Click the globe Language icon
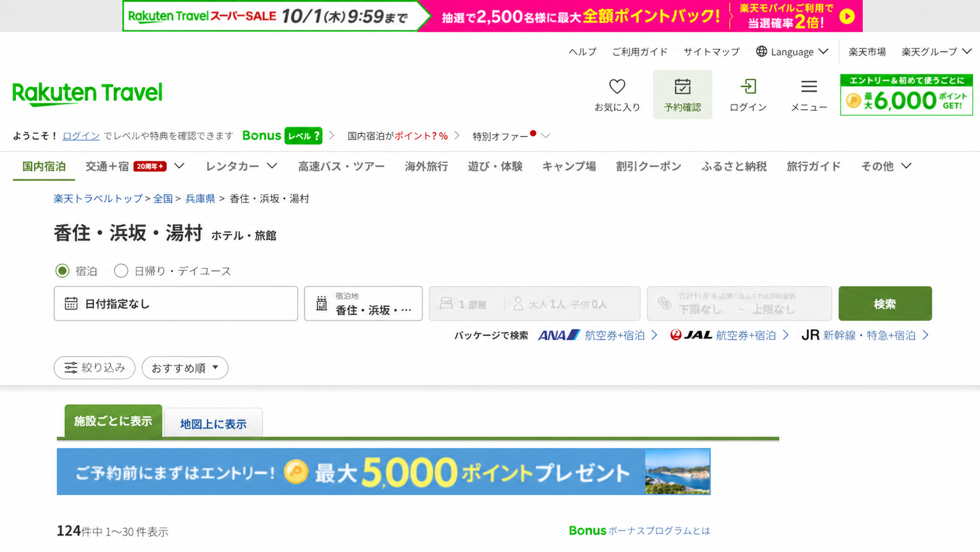Image resolution: width=980 pixels, height=552 pixels. click(x=761, y=52)
